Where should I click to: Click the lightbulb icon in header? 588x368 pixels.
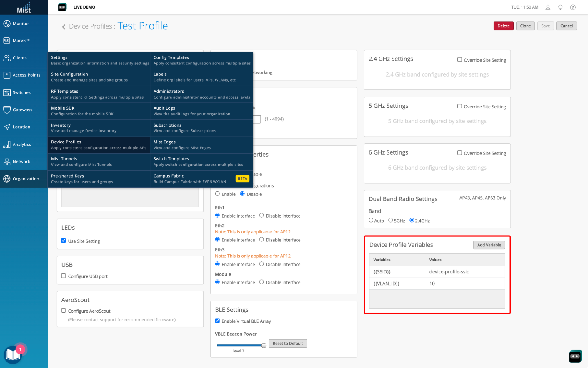[560, 7]
